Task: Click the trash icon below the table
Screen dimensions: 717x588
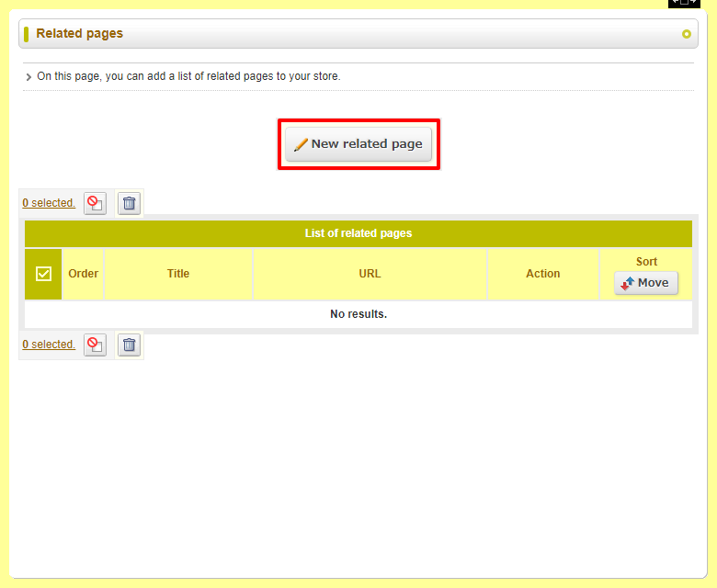Action: tap(130, 345)
